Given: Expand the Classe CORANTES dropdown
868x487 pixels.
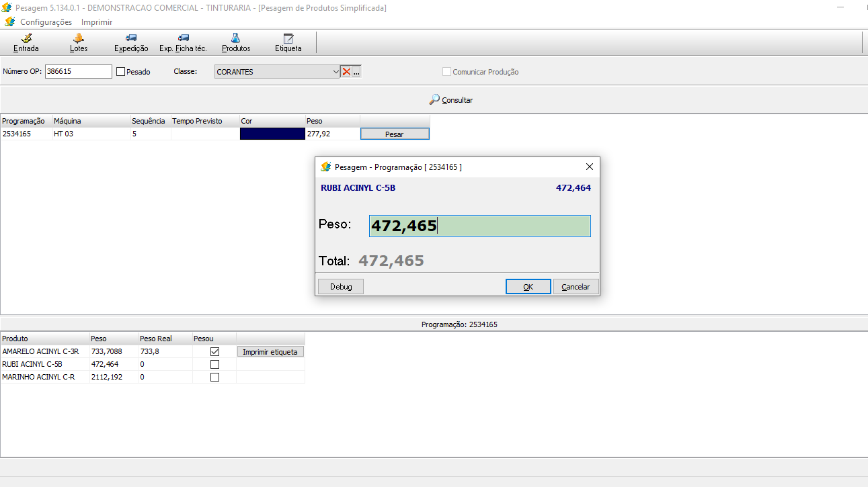Looking at the screenshot, I should pos(336,72).
